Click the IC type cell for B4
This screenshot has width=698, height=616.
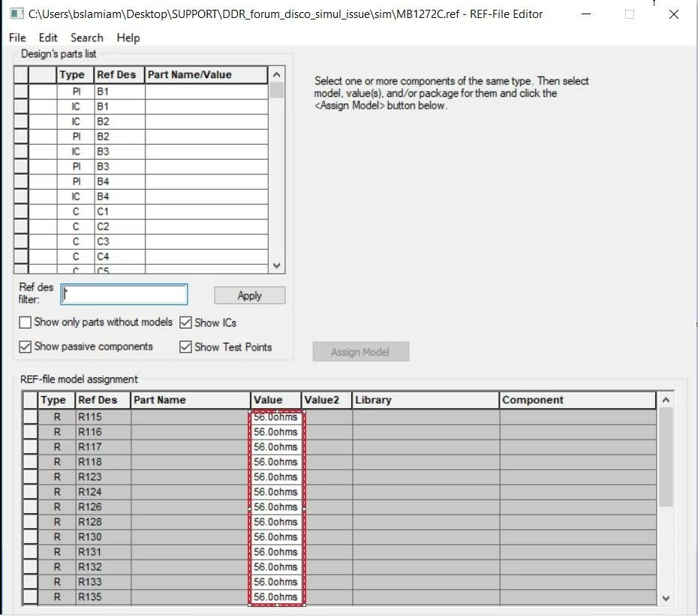(x=76, y=197)
